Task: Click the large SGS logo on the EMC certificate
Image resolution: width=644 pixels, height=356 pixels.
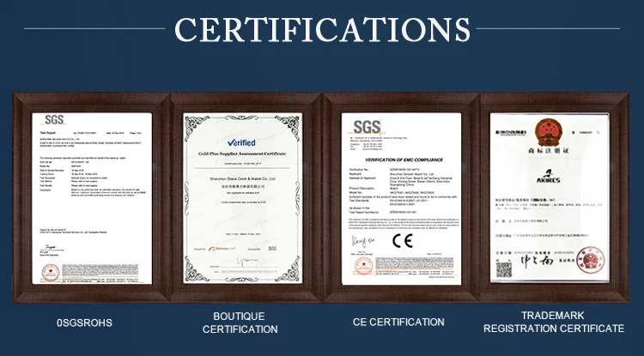Action: (367, 127)
